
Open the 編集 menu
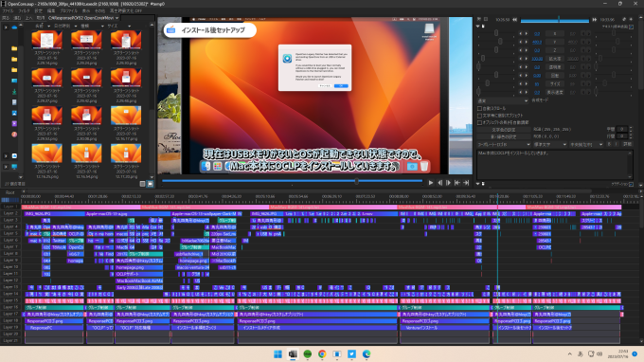pyautogui.click(x=51, y=10)
